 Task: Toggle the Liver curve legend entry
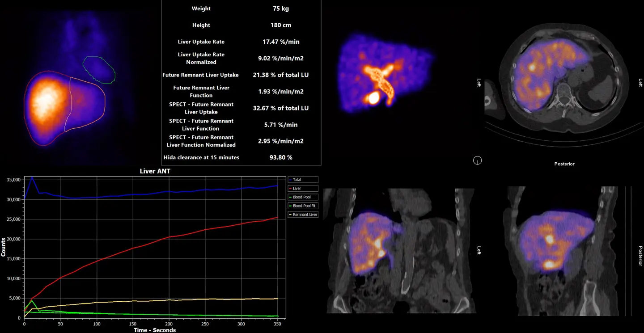pyautogui.click(x=303, y=189)
